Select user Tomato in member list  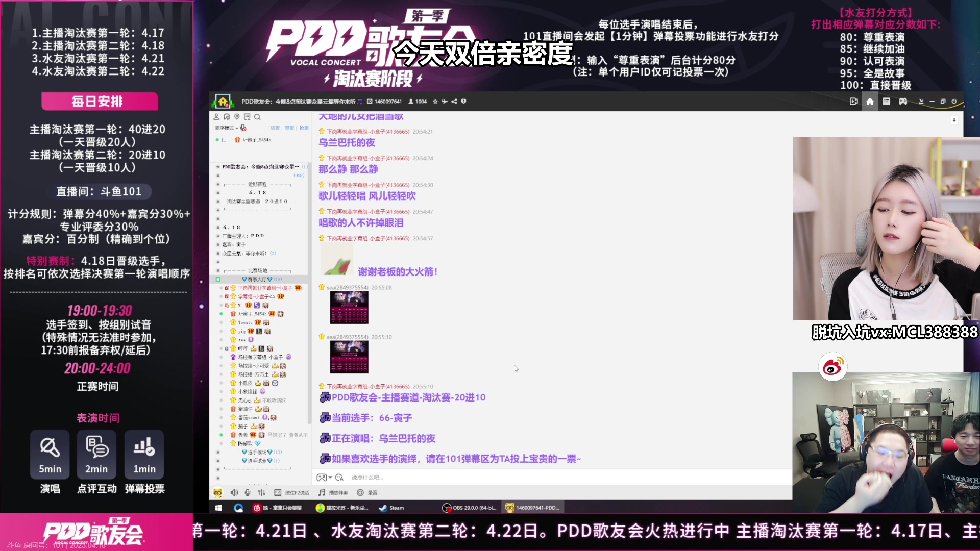[245, 322]
